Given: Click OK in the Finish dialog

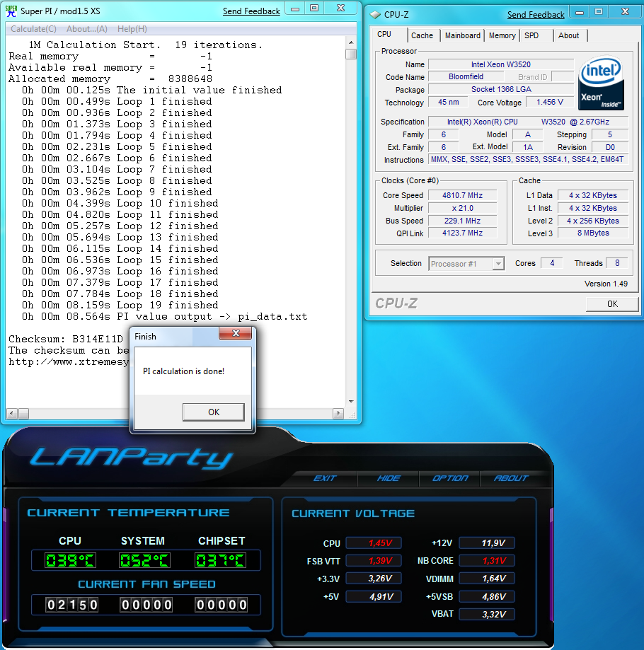Looking at the screenshot, I should [x=214, y=412].
